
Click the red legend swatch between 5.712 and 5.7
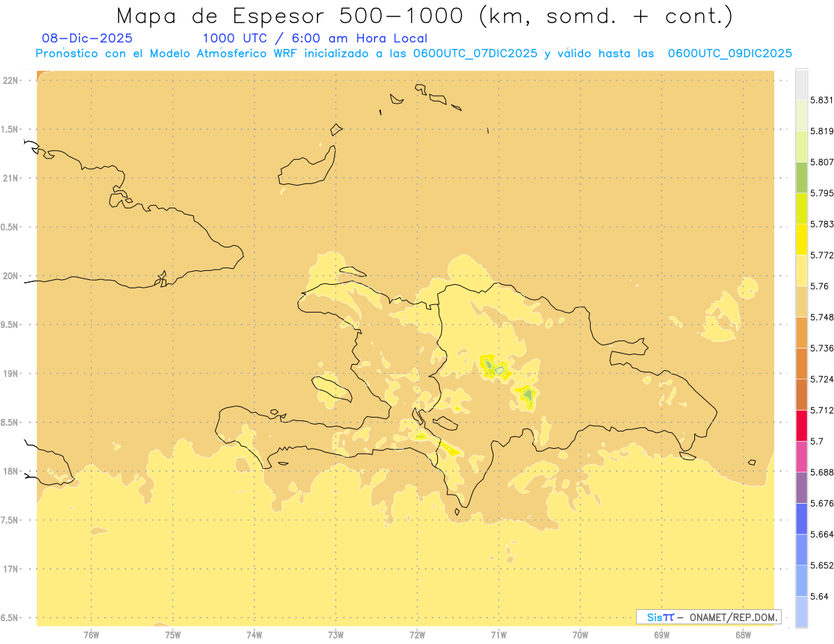point(801,425)
